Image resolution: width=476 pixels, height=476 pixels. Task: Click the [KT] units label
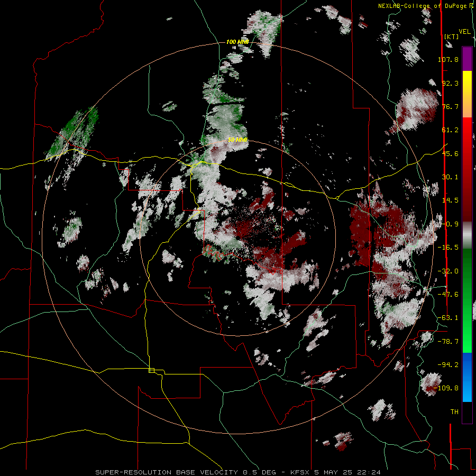tap(451, 36)
